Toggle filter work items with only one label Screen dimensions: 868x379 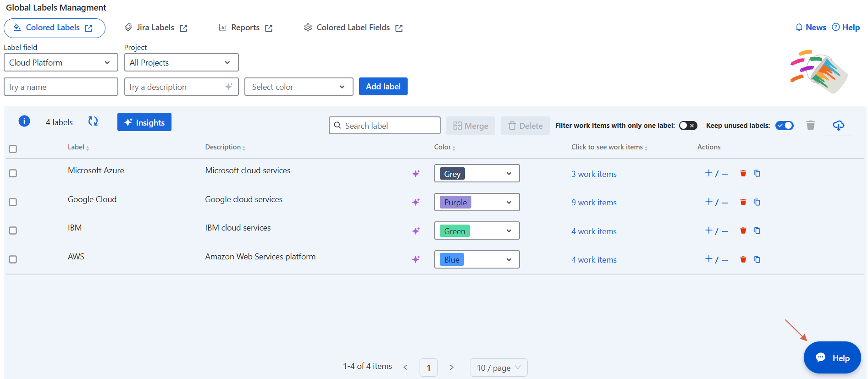click(688, 126)
